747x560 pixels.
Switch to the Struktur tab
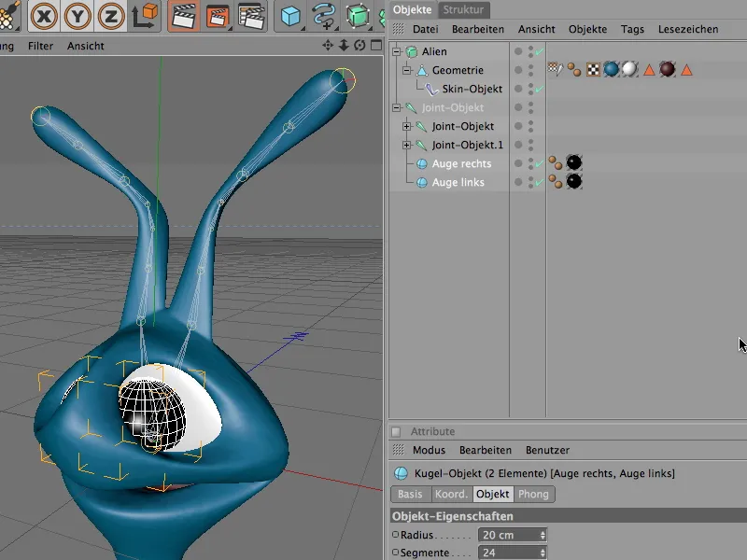coord(463,9)
